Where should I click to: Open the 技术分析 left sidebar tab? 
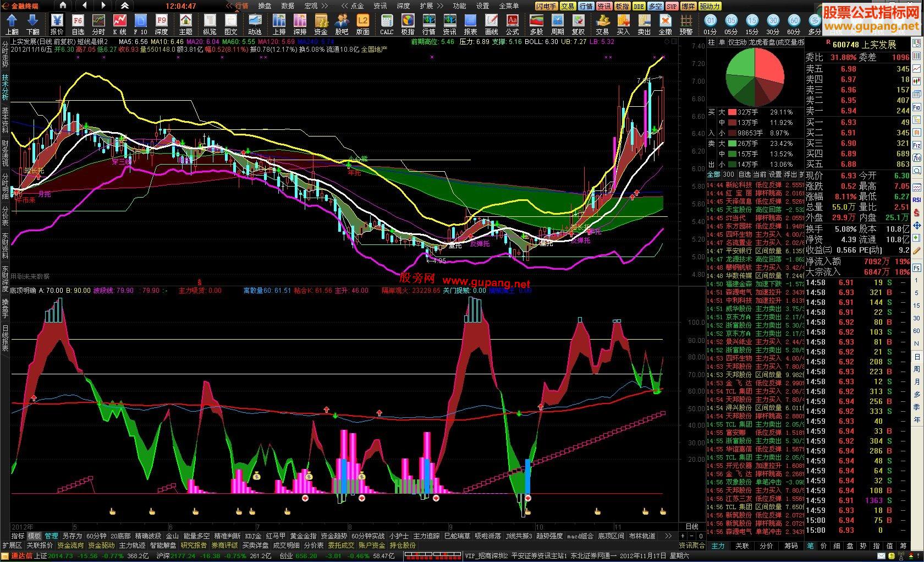pos(5,87)
